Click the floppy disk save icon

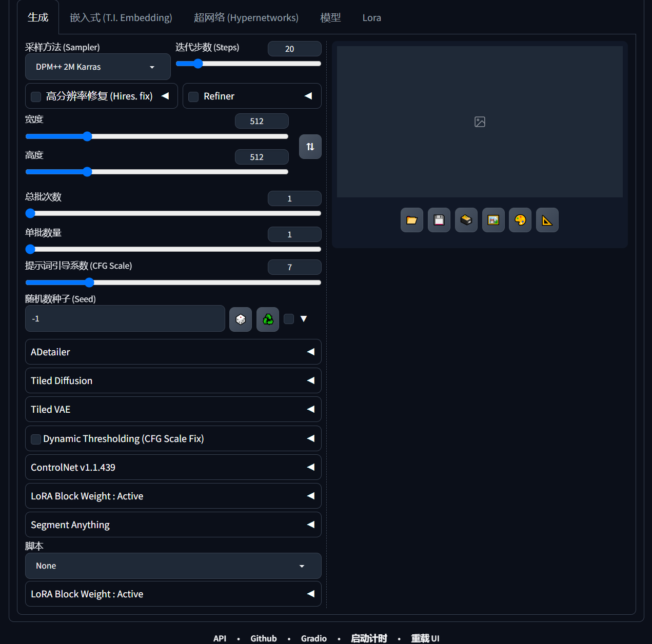(x=439, y=220)
